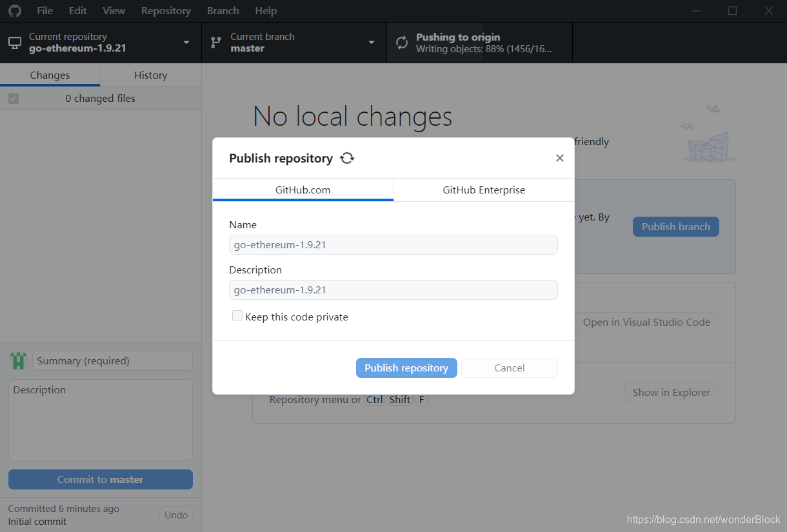Screen dimensions: 787x532
Task: Open the Branch menu
Action: point(223,11)
